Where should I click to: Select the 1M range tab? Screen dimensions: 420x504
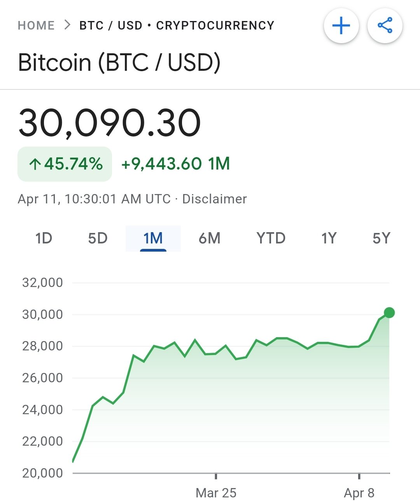coord(153,238)
